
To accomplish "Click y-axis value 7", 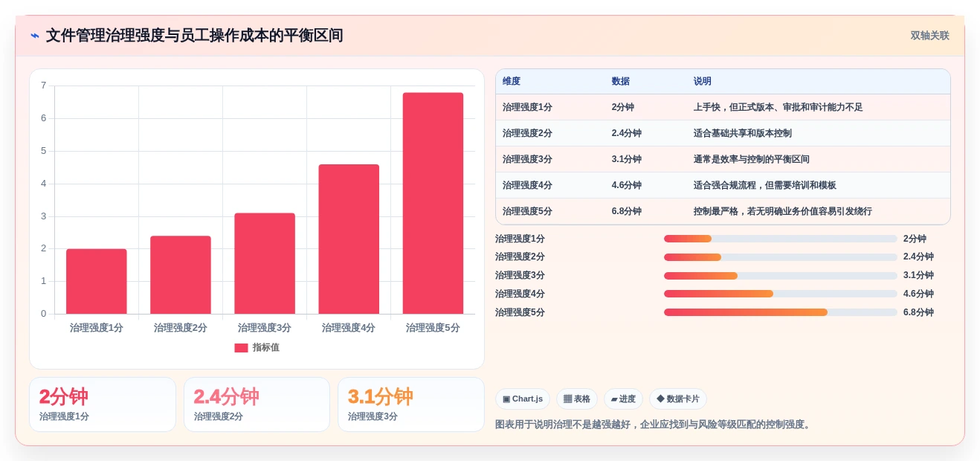I will (x=43, y=86).
